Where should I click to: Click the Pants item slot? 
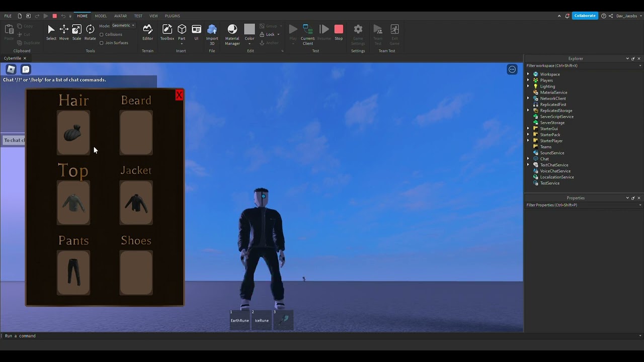pyautogui.click(x=73, y=273)
